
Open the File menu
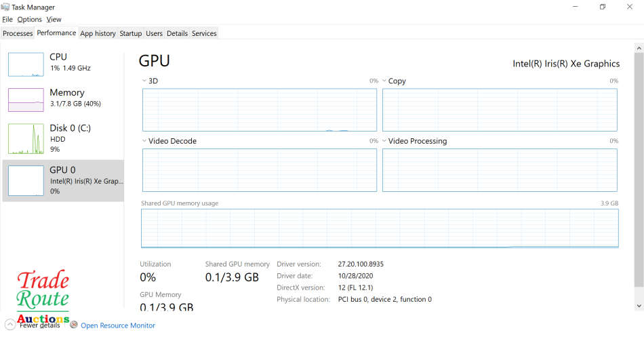[7, 20]
